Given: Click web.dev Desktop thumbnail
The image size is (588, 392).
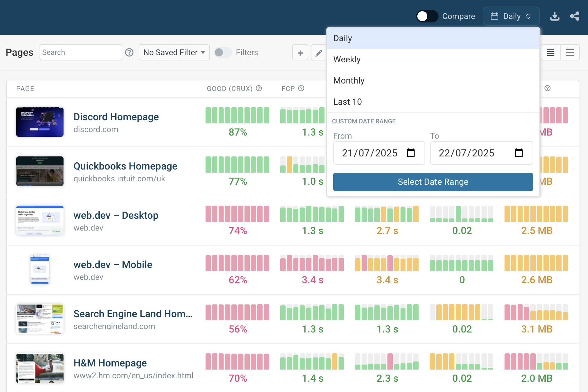Looking at the screenshot, I should [40, 221].
